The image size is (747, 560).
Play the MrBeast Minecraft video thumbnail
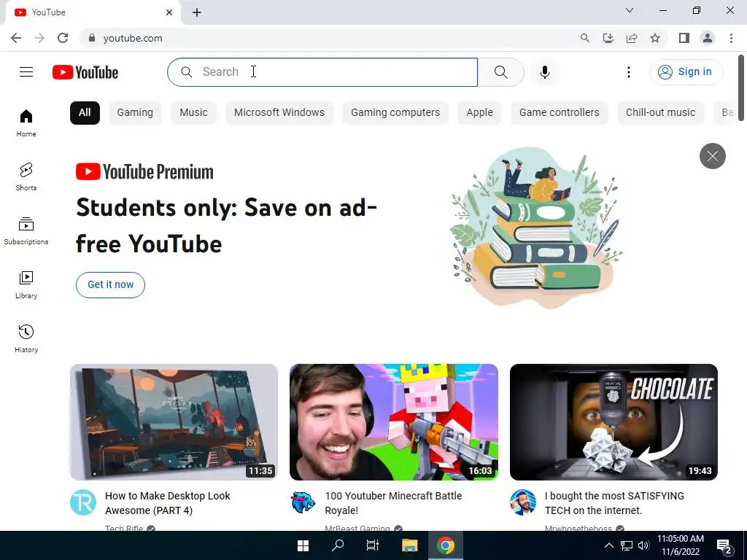(394, 422)
